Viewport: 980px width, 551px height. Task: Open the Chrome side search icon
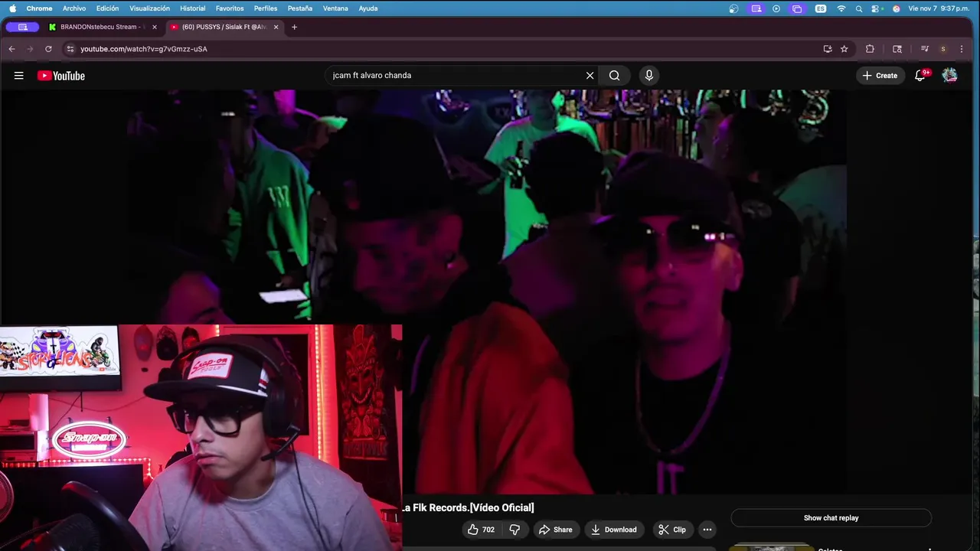pos(897,49)
